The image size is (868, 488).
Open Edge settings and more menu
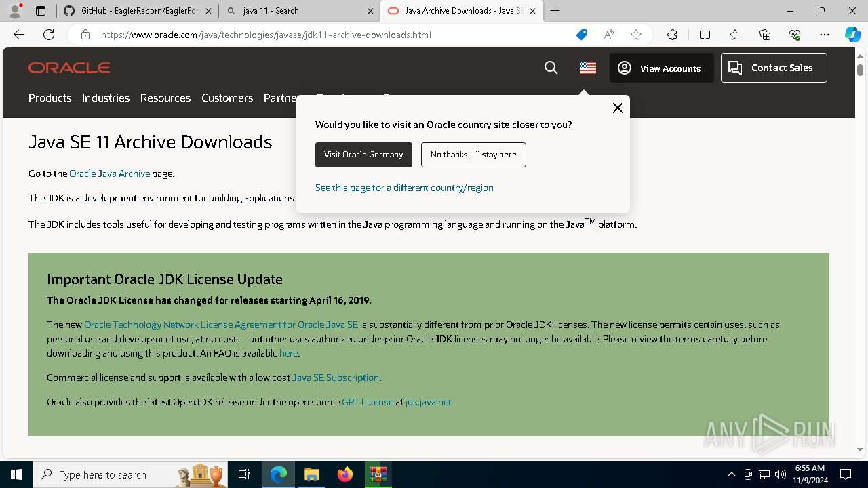[825, 35]
